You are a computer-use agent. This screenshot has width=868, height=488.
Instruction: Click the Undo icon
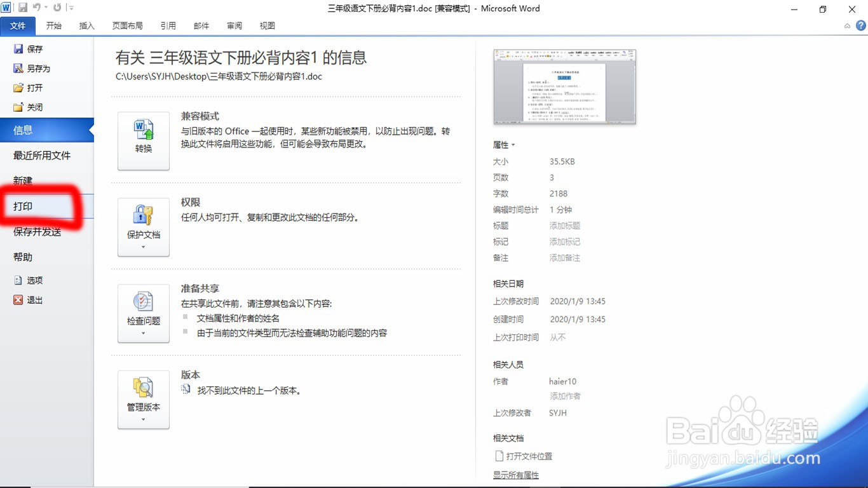(x=36, y=6)
